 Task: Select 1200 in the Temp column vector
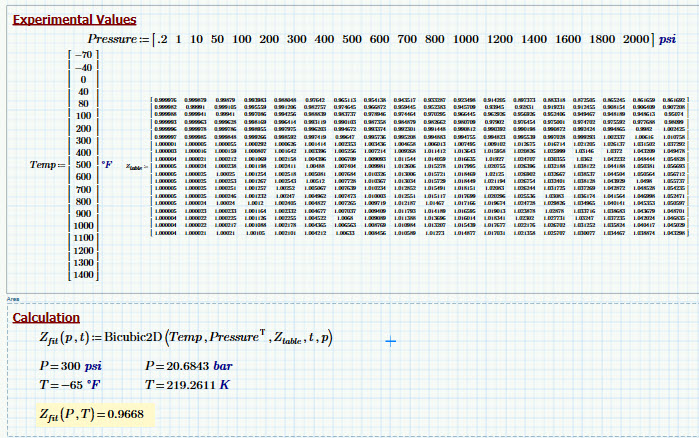83,251
